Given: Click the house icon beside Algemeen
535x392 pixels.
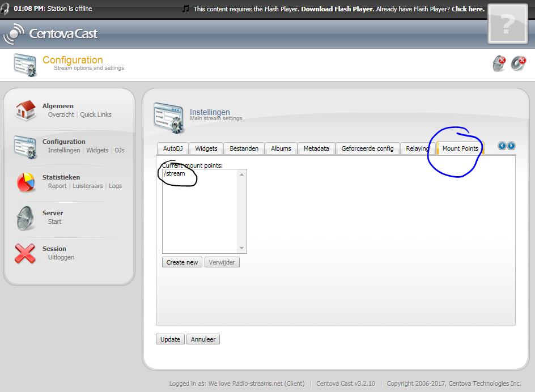Looking at the screenshot, I should pyautogui.click(x=26, y=110).
